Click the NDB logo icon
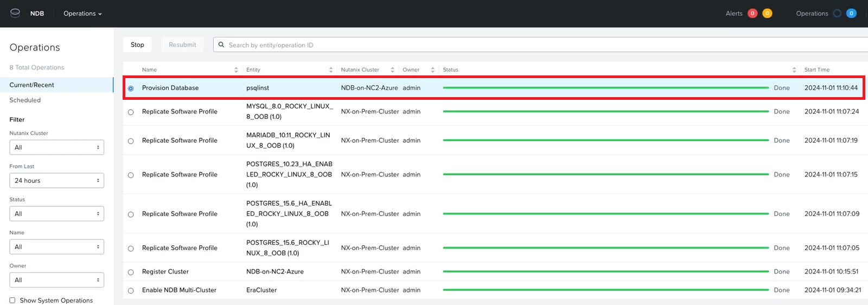Viewport: 868px width, 305px height. (15, 13)
